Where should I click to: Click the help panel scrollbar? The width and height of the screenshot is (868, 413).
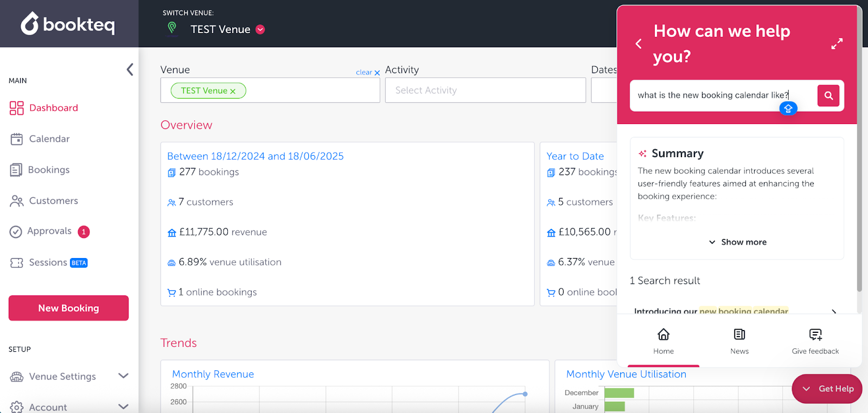pyautogui.click(x=859, y=149)
